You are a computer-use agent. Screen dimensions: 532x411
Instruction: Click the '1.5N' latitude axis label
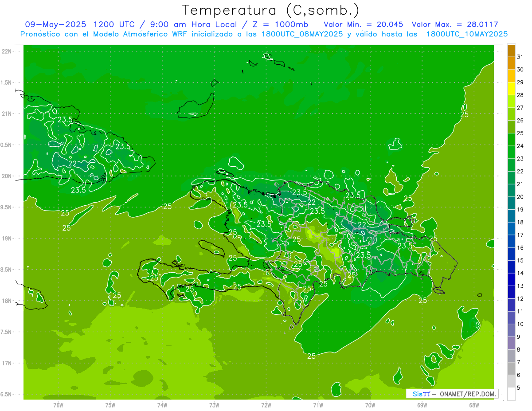click(x=6, y=82)
